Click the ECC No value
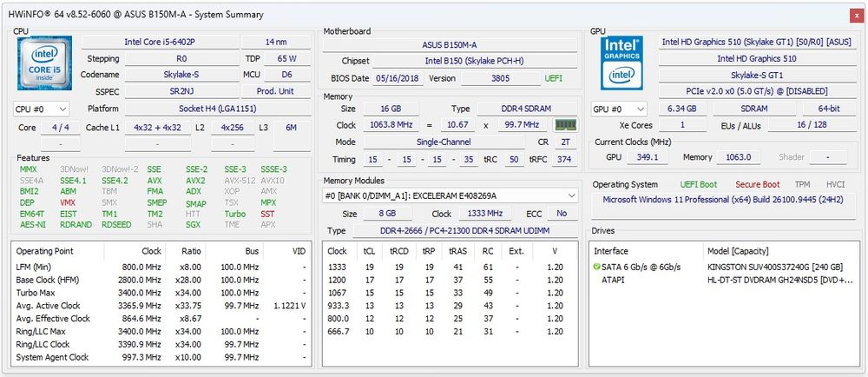This screenshot has width=868, height=377. [562, 214]
